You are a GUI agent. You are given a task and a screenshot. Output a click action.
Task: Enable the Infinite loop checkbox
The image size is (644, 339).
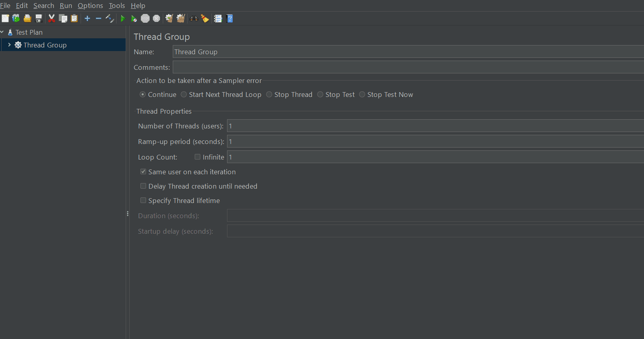point(198,157)
